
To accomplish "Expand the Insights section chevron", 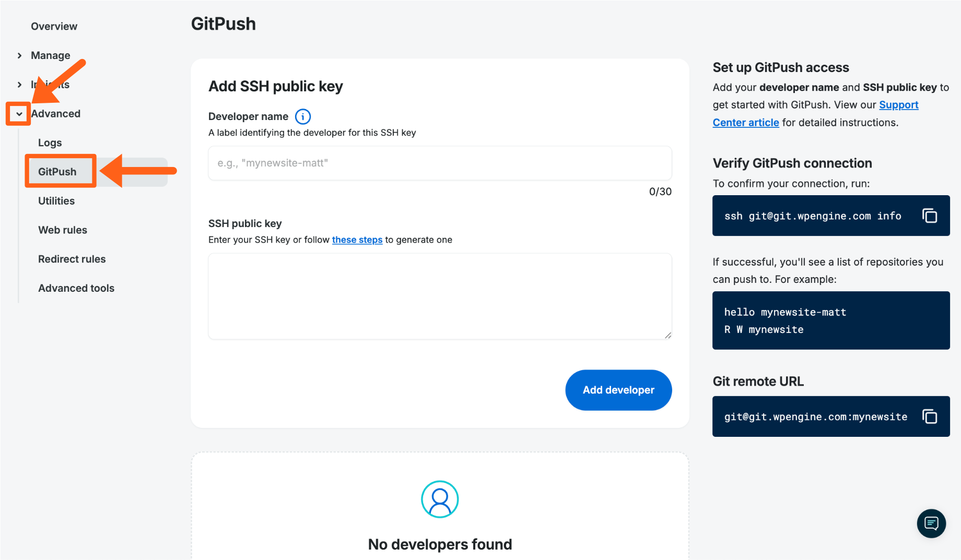I will (x=19, y=85).
